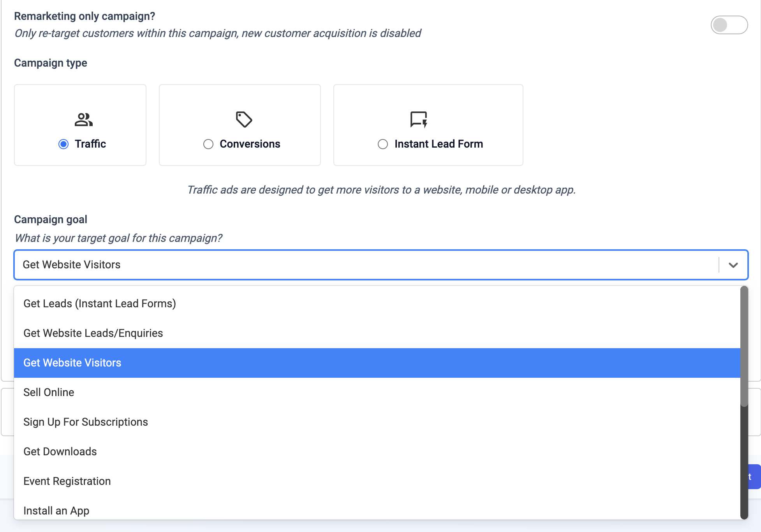Choose Get Leads (Instant Lead Forms) option
761x532 pixels.
(100, 303)
